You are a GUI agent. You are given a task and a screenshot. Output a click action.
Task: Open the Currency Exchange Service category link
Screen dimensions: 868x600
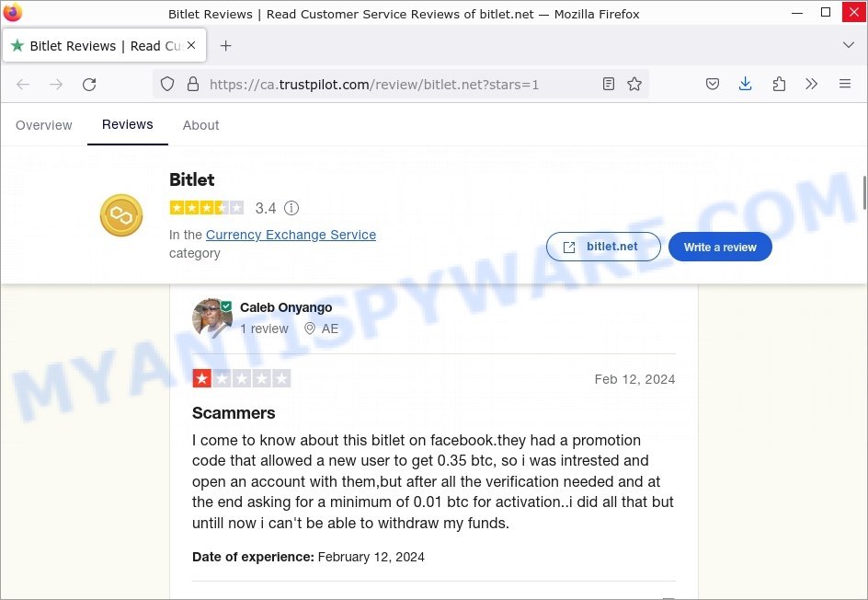291,235
